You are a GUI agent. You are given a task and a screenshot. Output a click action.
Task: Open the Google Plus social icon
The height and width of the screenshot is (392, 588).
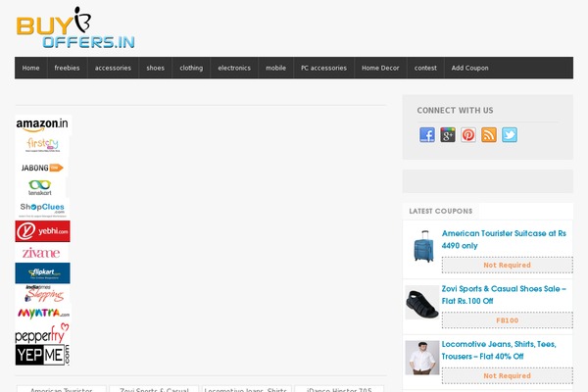[x=448, y=134]
